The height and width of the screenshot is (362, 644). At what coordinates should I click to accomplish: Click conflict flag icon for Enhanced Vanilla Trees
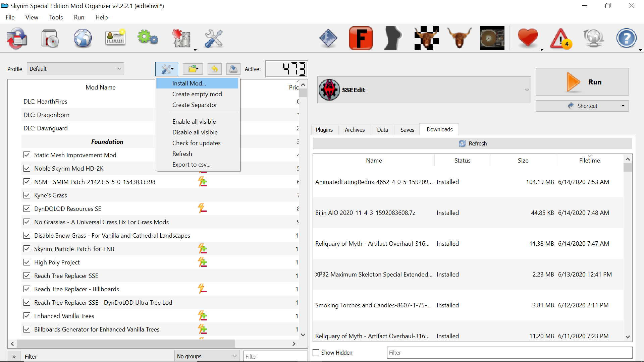(x=202, y=316)
